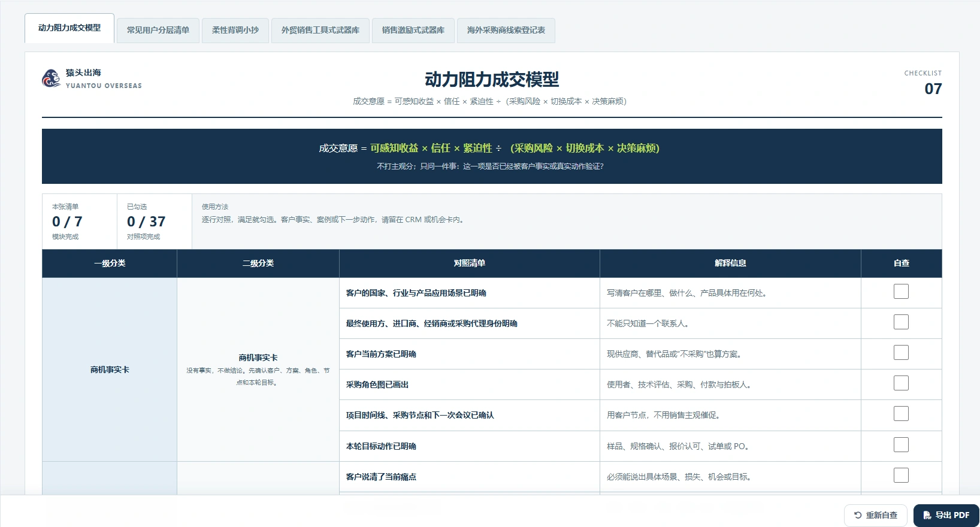The height and width of the screenshot is (527, 980).
Task: Select the 海外采购商线索登记表 tab
Action: point(506,31)
